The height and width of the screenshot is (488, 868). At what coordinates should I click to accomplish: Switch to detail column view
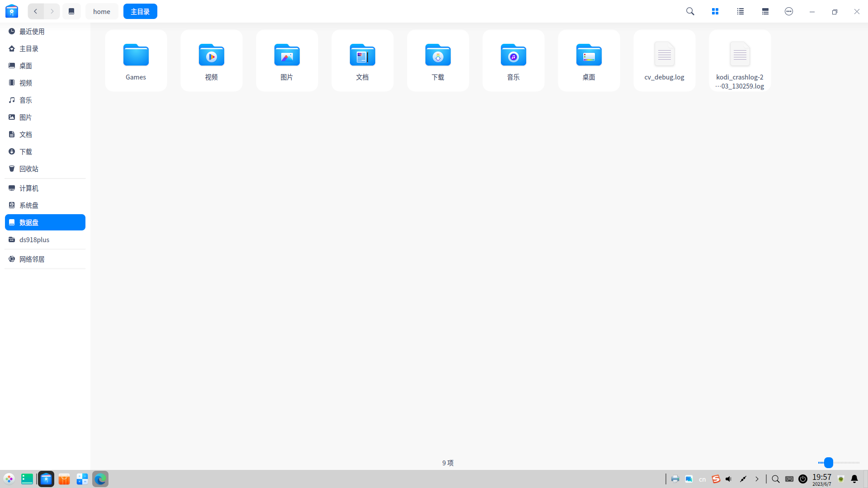pos(765,11)
